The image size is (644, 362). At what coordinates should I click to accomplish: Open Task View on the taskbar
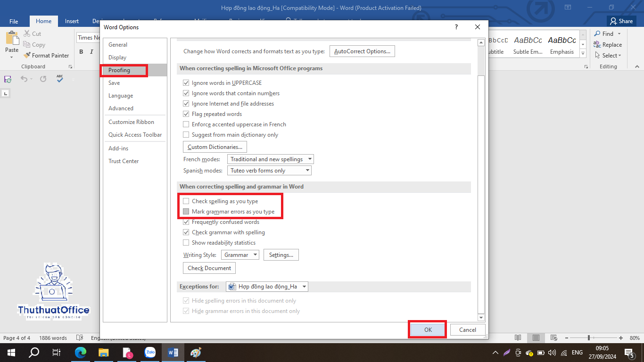57,353
